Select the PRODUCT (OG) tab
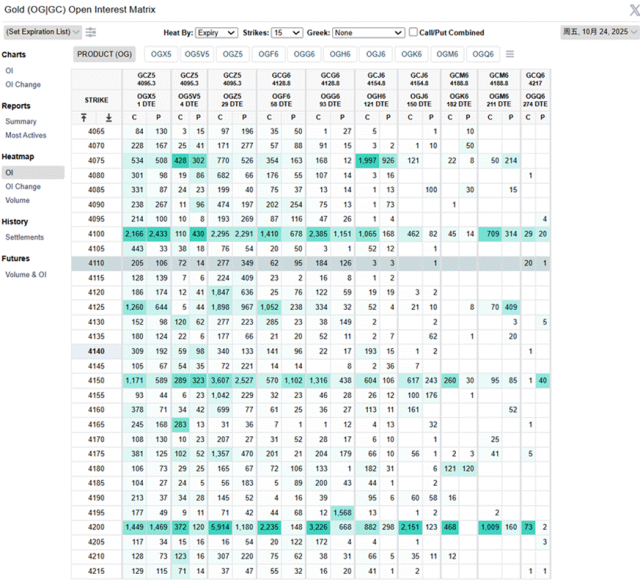 (104, 54)
